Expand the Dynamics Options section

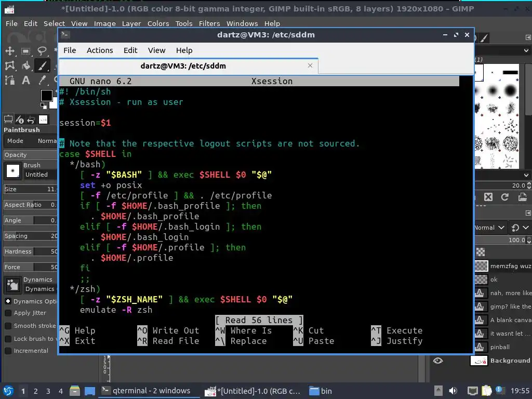(x=8, y=301)
